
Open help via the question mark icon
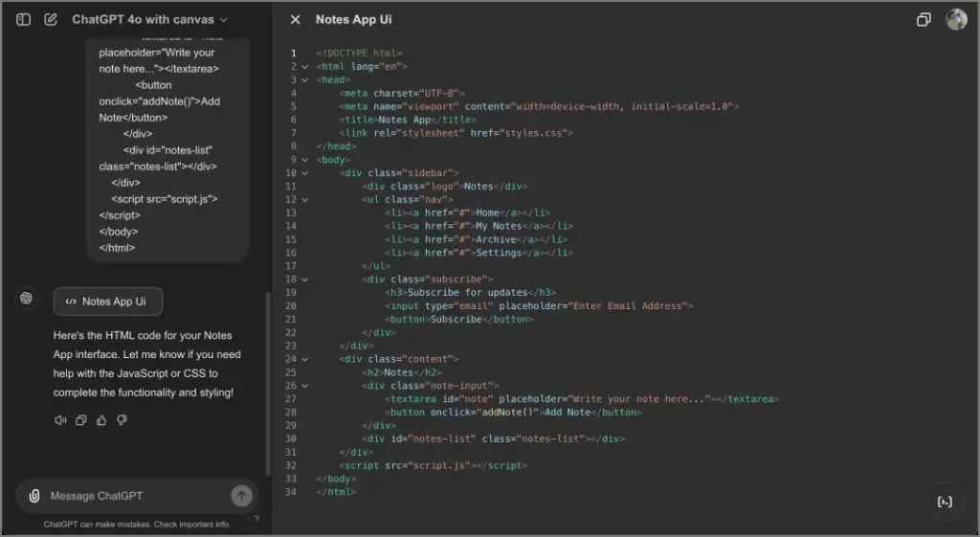(256, 519)
